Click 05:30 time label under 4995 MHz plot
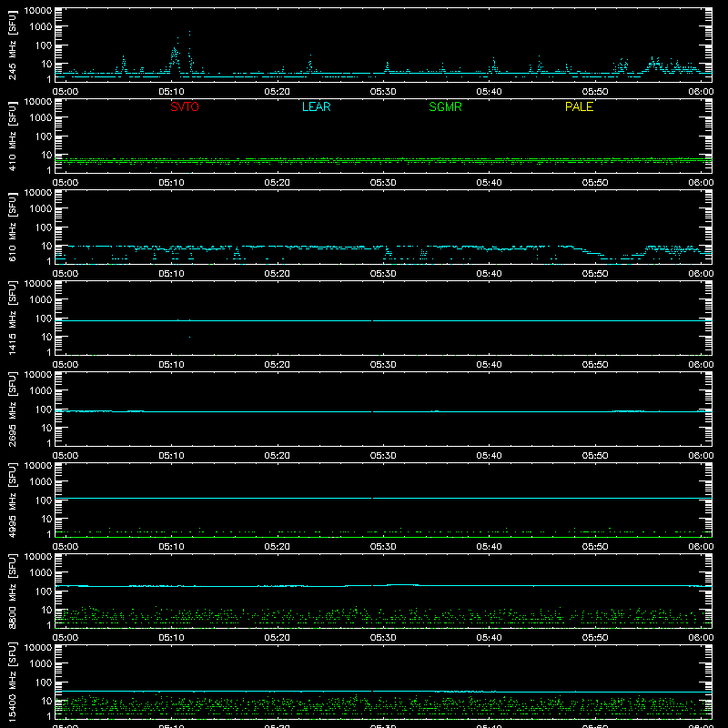The image size is (728, 728). point(383,547)
